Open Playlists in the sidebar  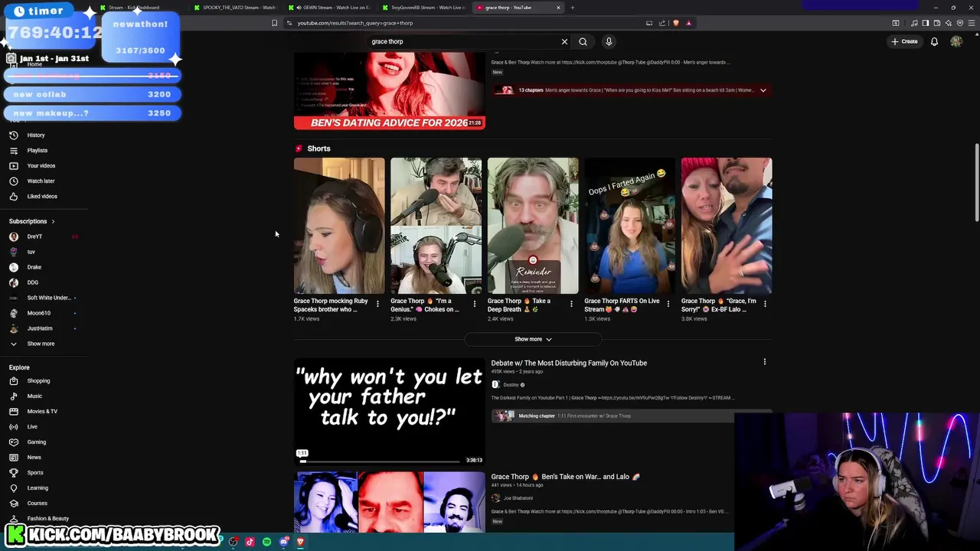(37, 151)
